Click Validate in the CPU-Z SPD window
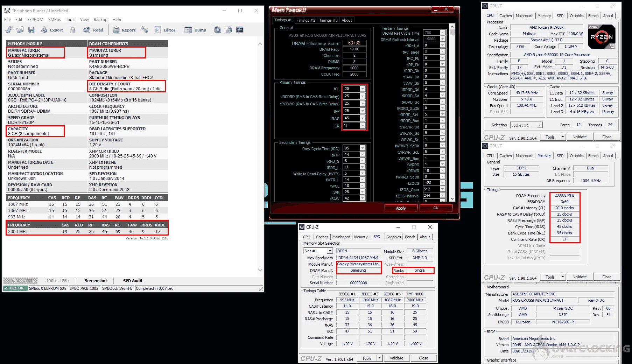 coord(396,358)
